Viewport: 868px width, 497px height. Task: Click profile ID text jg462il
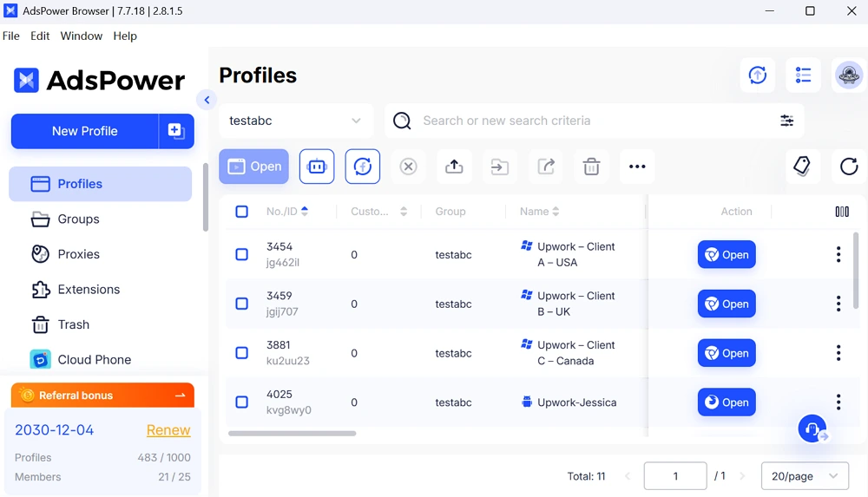[282, 262]
